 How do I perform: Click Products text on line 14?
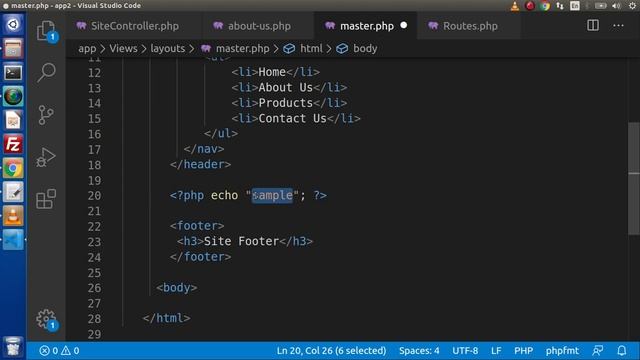285,103
